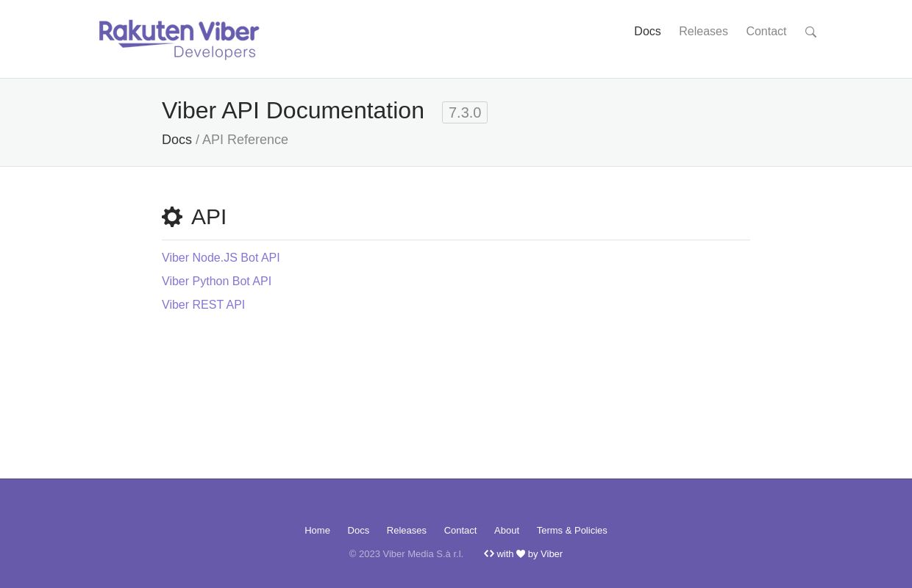
Task: Open Terms & Policies footer link
Action: [x=571, y=531]
